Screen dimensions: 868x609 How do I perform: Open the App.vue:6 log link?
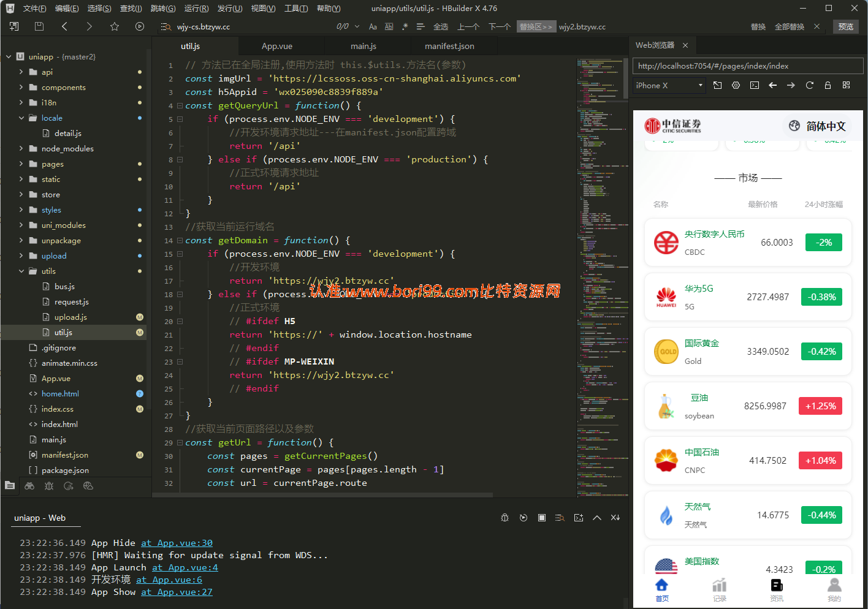tap(169, 580)
